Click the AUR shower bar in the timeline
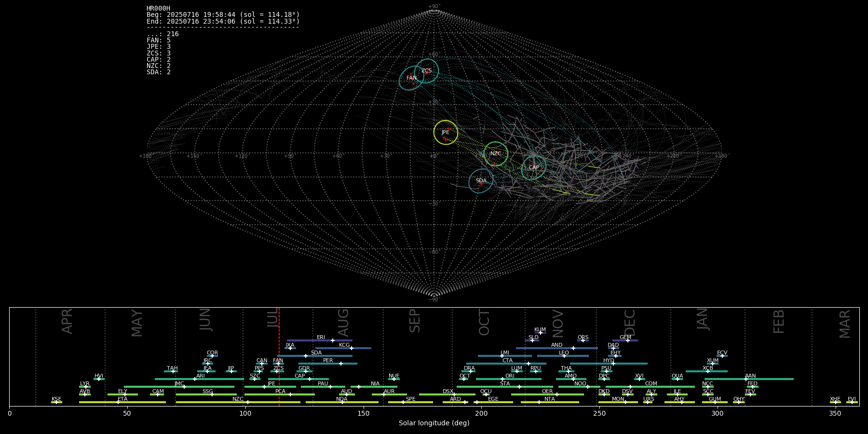868x434 pixels. pyautogui.click(x=389, y=394)
